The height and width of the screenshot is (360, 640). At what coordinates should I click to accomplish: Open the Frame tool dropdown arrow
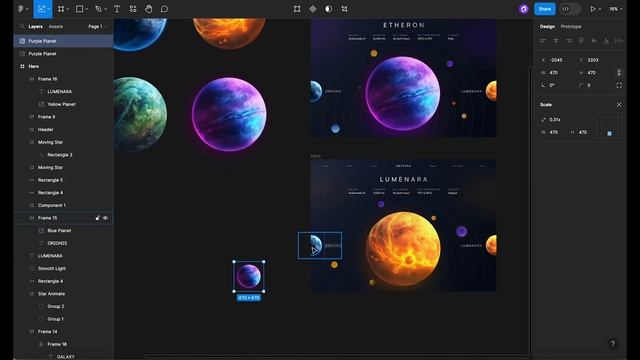[67, 9]
